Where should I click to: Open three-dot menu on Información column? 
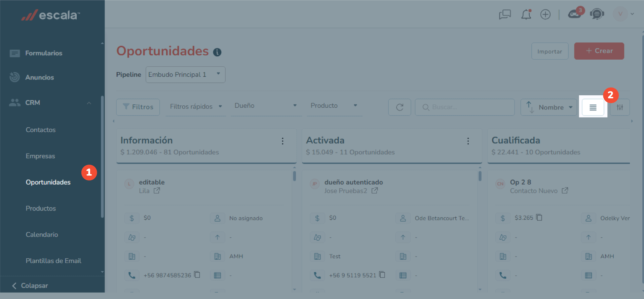pos(282,141)
